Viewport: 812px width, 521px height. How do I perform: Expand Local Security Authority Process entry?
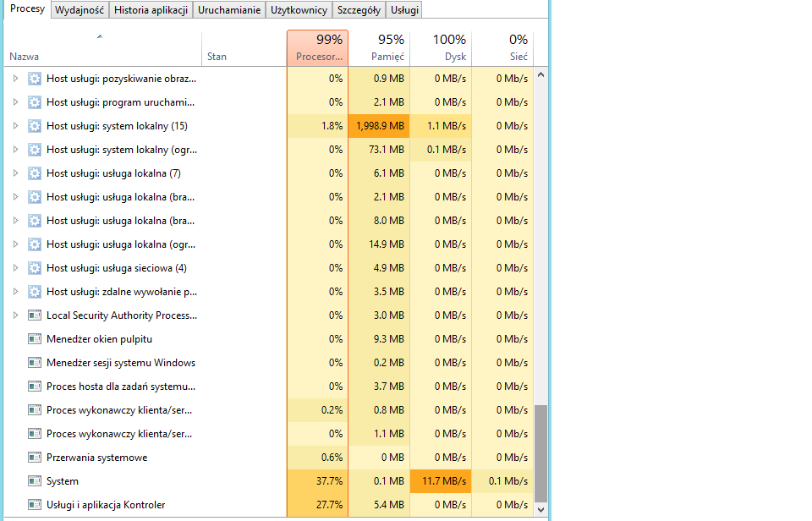coord(15,315)
